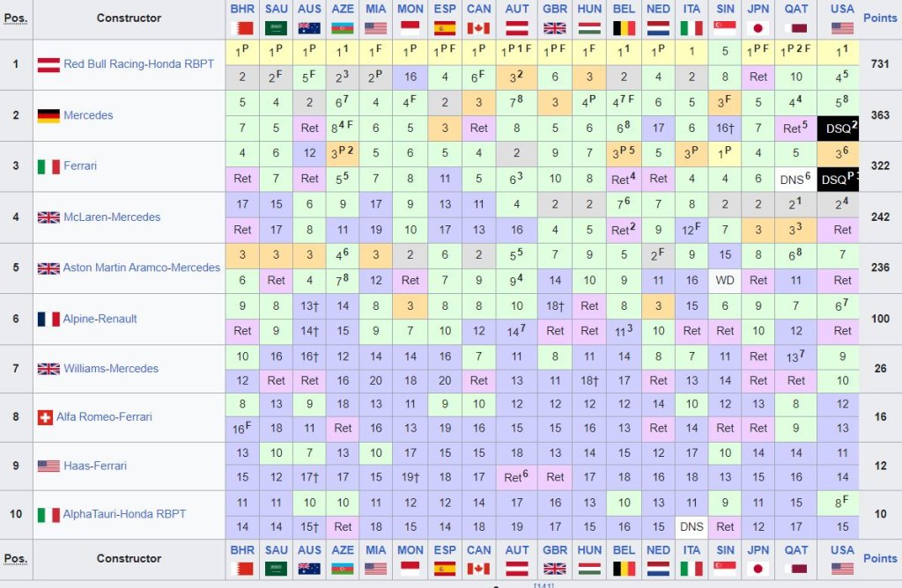Click the Qatar flag in the bottom footer
Image resolution: width=902 pixels, height=588 pixels.
click(796, 568)
